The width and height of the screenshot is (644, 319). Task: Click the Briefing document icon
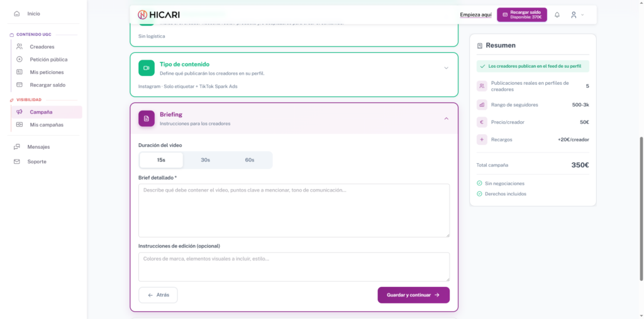[x=147, y=118]
